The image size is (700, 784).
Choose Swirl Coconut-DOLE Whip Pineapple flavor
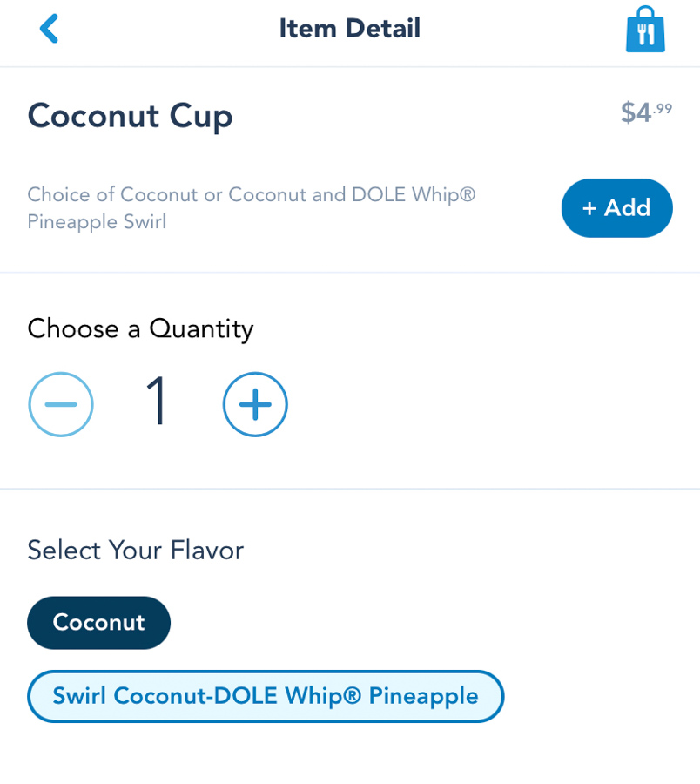[266, 696]
